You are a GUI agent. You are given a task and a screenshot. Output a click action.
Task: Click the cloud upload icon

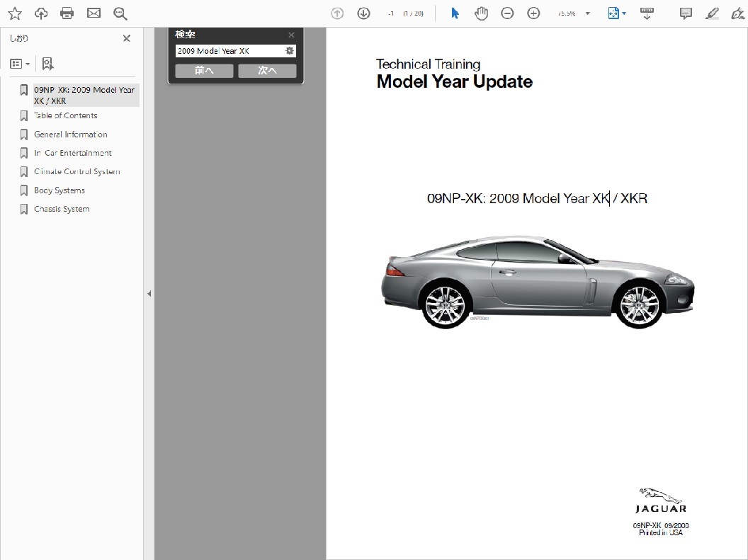coord(41,13)
